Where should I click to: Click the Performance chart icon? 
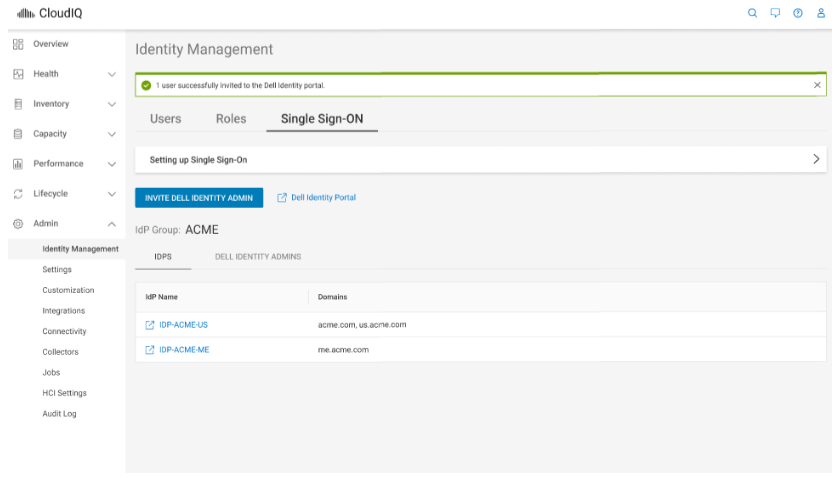pos(18,164)
